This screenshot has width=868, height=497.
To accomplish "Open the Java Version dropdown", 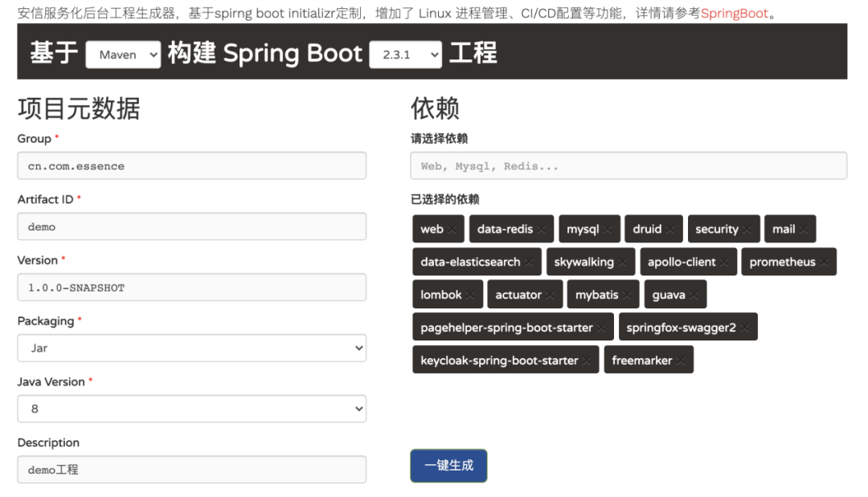I will [x=191, y=409].
